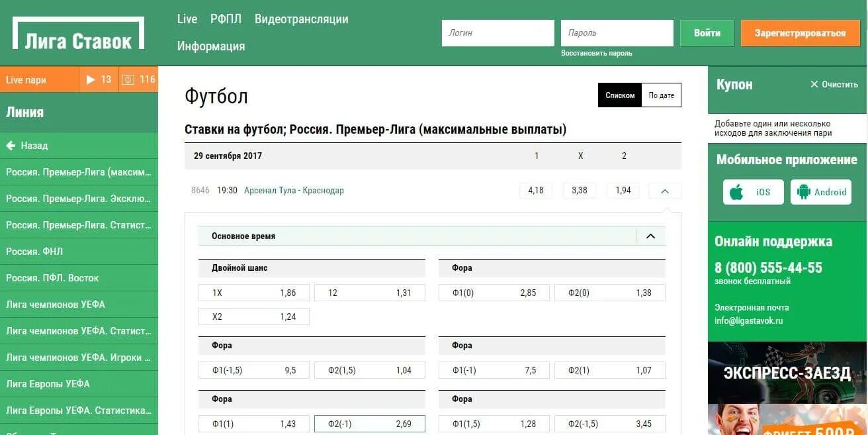The width and height of the screenshot is (868, 435).
Task: Select away win odds 1,94
Action: tap(623, 191)
